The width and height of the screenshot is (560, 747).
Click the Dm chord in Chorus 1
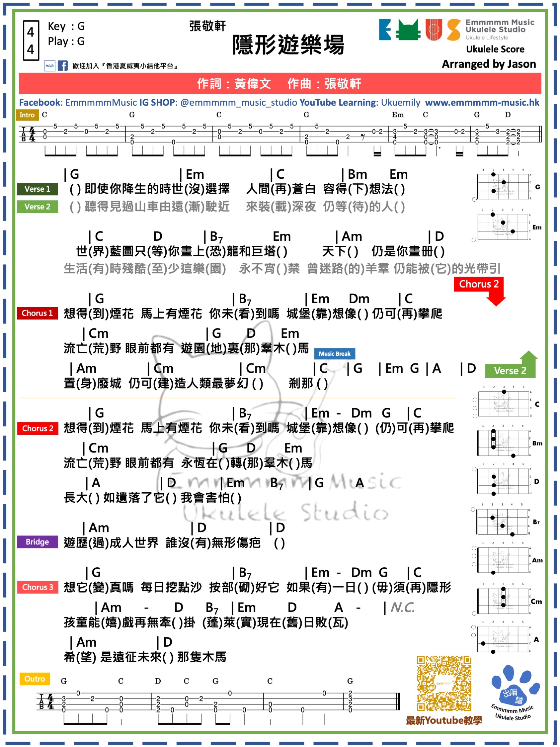(359, 299)
